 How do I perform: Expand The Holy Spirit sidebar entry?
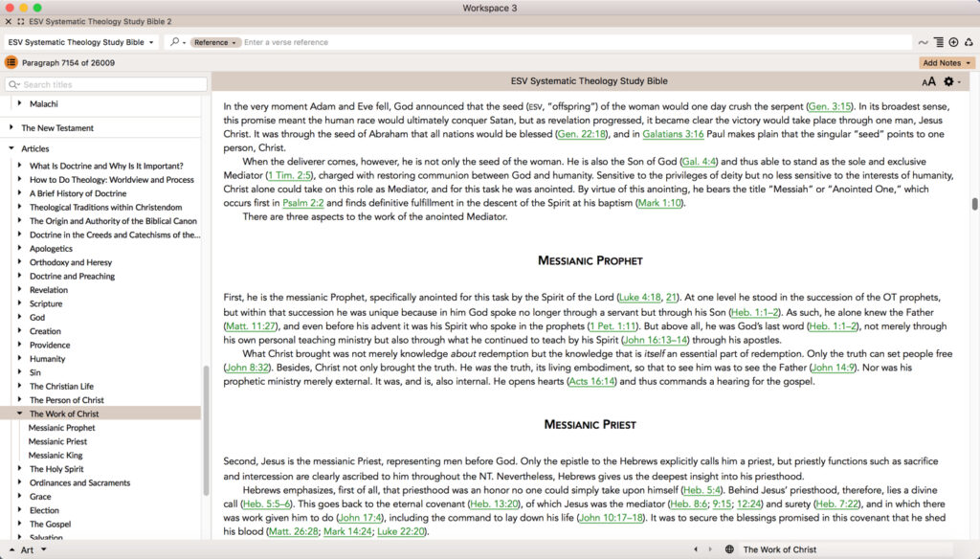[21, 468]
